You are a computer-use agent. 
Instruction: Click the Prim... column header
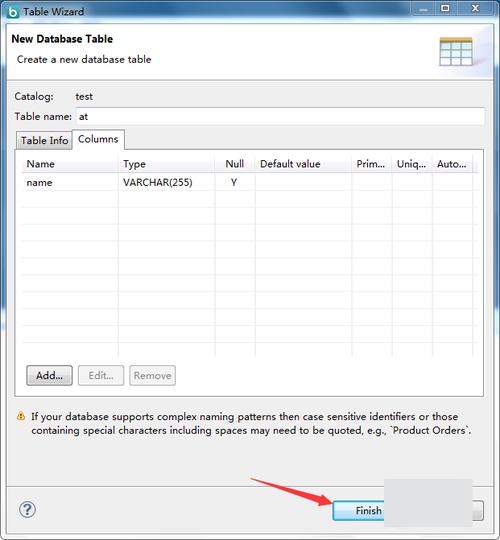(x=372, y=164)
